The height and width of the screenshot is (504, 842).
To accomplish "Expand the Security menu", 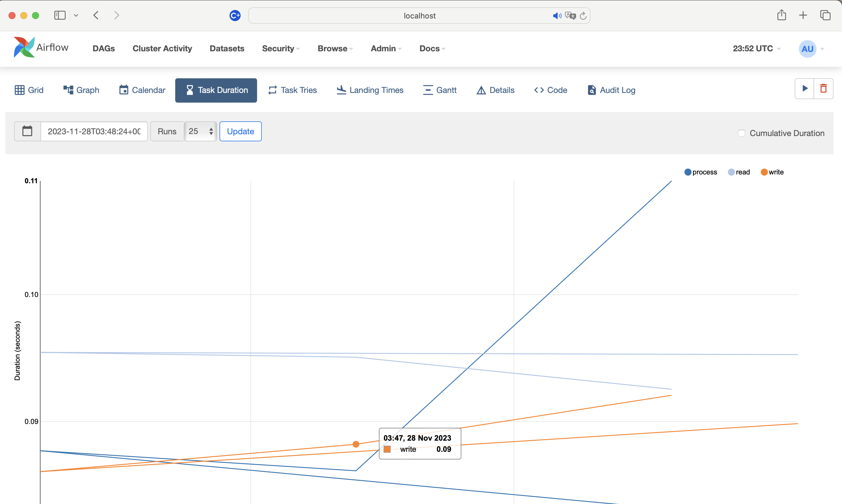I will (281, 49).
